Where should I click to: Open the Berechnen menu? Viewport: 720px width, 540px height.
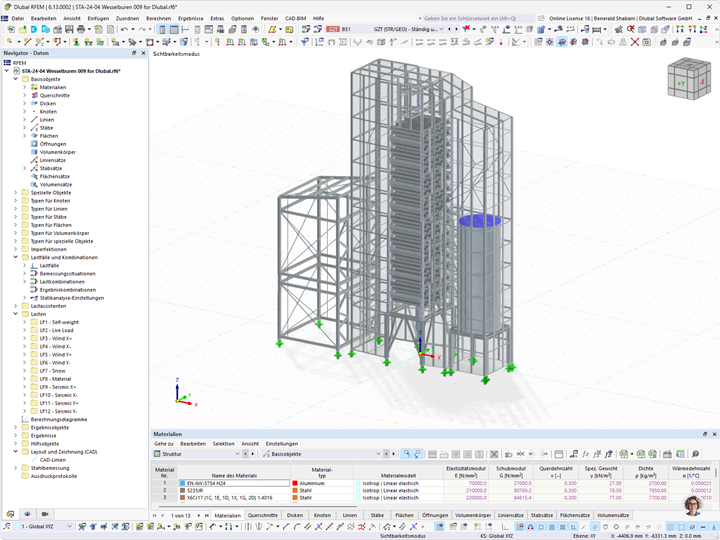click(158, 18)
